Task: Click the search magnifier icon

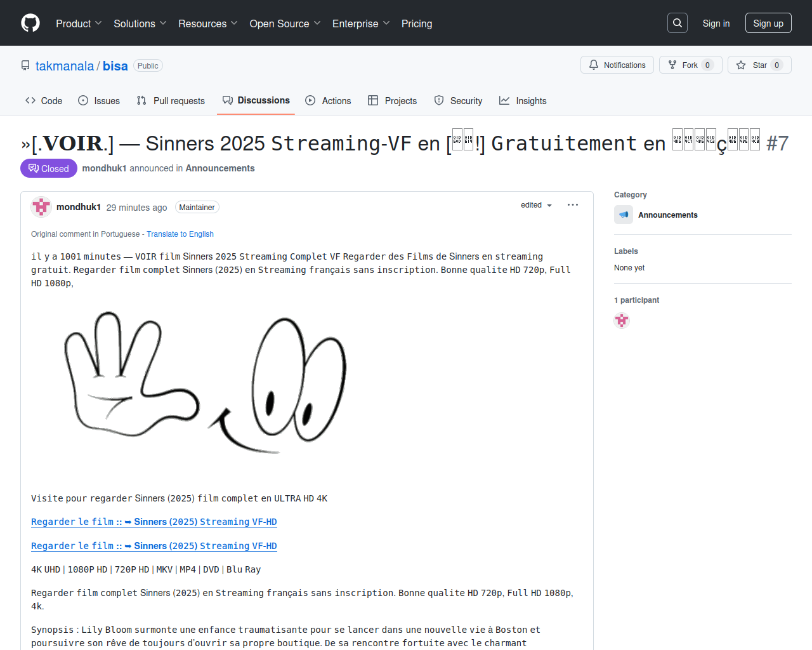Action: [x=678, y=23]
